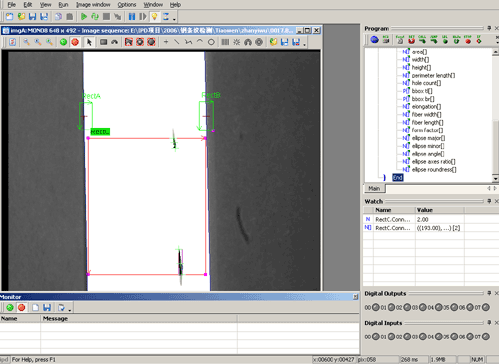
Task: Click the Copy icon in main toolbar
Action: 58,16
